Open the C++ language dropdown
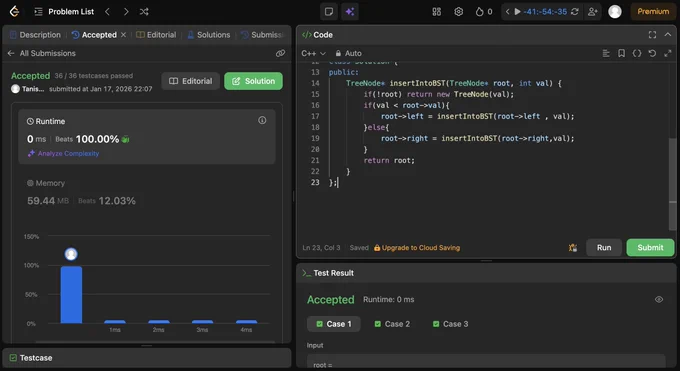 [x=313, y=53]
